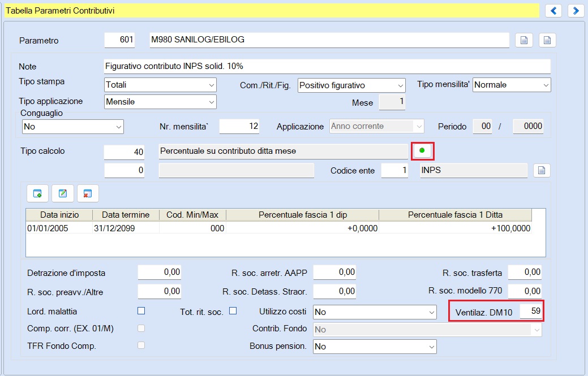Click the Contrib. Fondo dropdown

click(427, 330)
